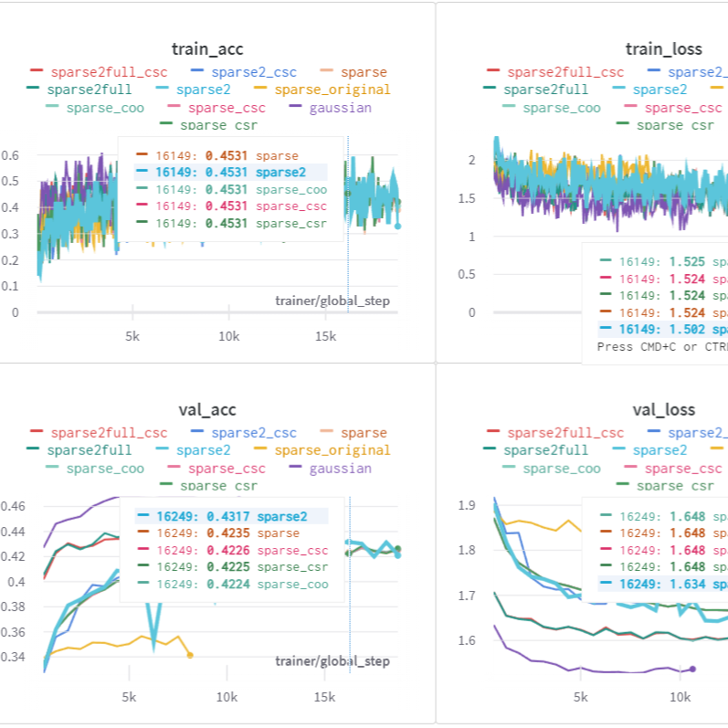
Task: Click yellow sparse_original endpoint dot in val_acc
Action: point(190,655)
